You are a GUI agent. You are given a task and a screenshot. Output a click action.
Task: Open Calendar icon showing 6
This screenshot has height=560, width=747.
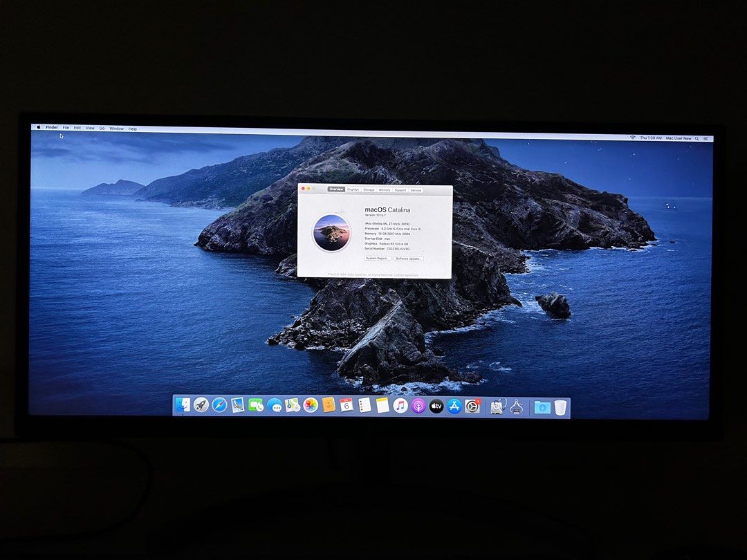[x=347, y=406]
